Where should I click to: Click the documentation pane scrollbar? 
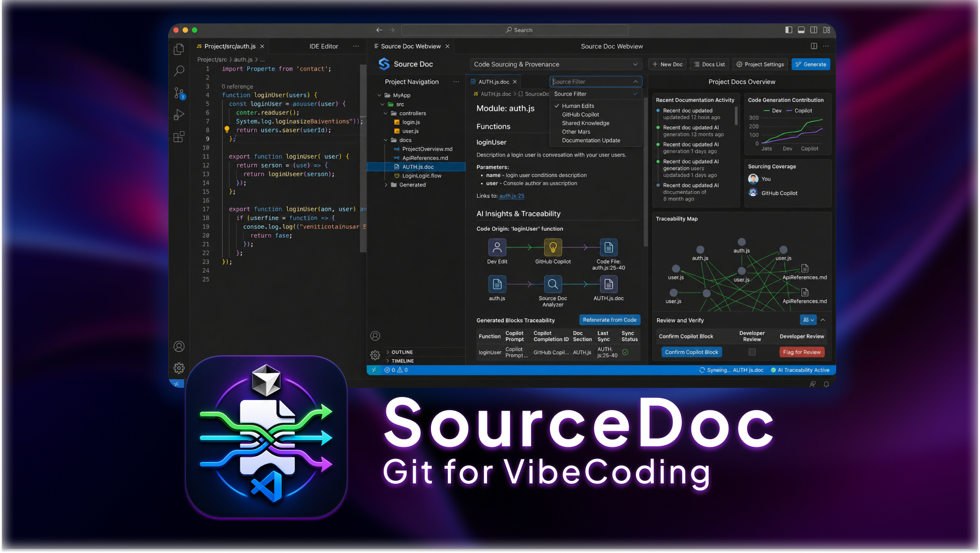[646, 173]
